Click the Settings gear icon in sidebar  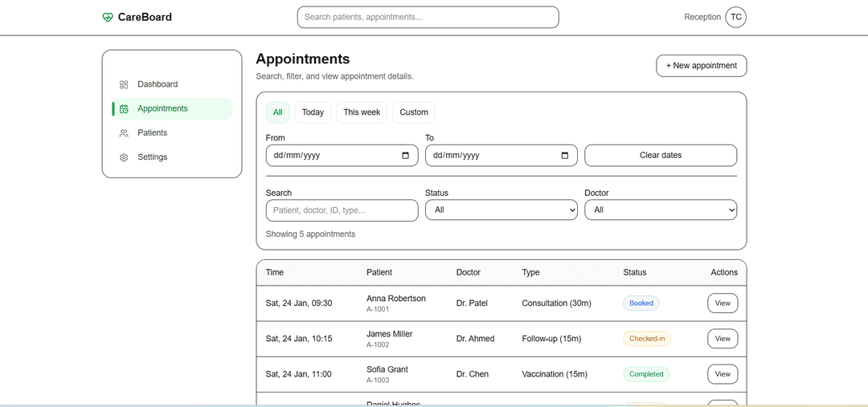pyautogui.click(x=124, y=157)
